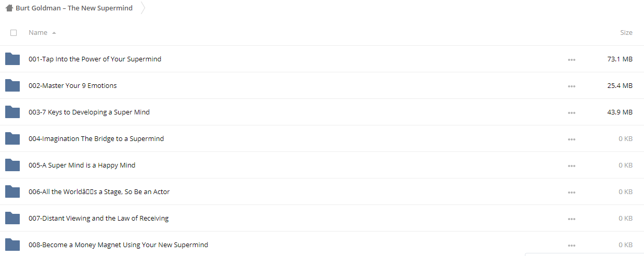The image size is (644, 256).
Task: Toggle sort arrow beside Name column
Action: click(x=54, y=33)
